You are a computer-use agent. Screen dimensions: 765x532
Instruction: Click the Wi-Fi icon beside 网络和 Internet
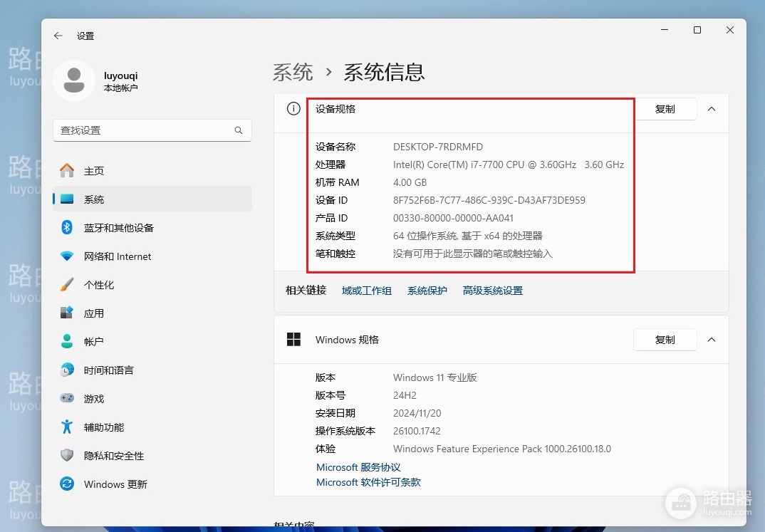[x=67, y=256]
